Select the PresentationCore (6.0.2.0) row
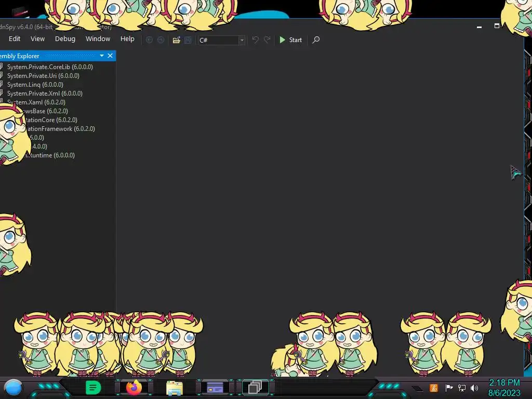Image resolution: width=532 pixels, height=399 pixels. tap(51, 120)
